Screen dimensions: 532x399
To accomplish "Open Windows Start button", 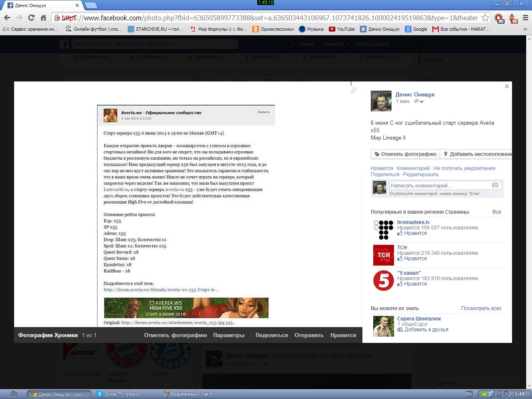I will [13, 394].
